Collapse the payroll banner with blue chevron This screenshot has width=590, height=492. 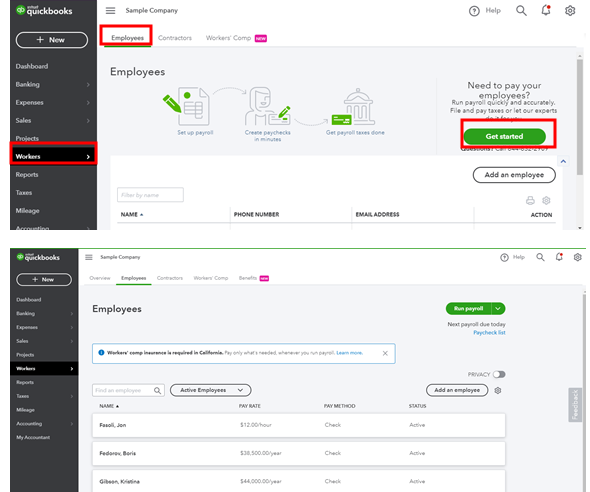point(563,161)
